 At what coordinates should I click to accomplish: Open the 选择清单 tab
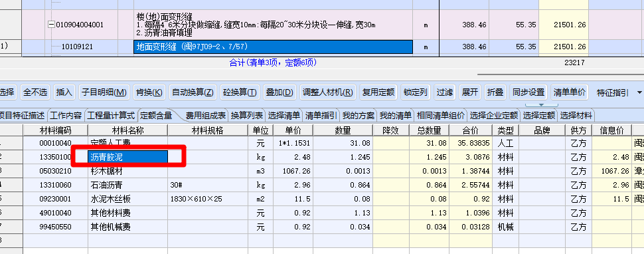click(x=284, y=116)
